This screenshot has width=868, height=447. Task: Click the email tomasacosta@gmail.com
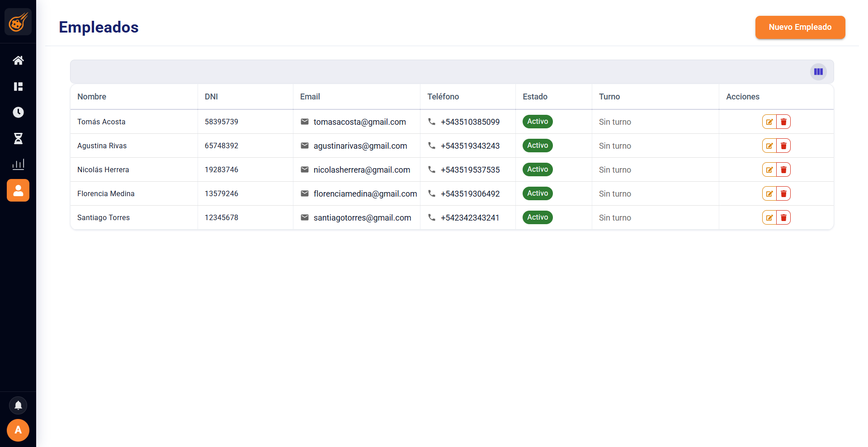(359, 122)
